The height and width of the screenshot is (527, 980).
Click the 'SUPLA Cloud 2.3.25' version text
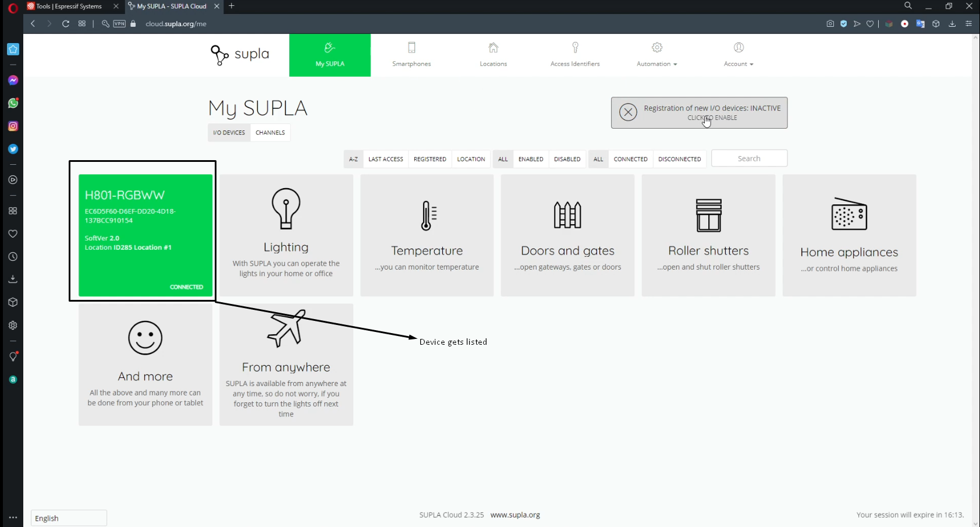pos(452,515)
